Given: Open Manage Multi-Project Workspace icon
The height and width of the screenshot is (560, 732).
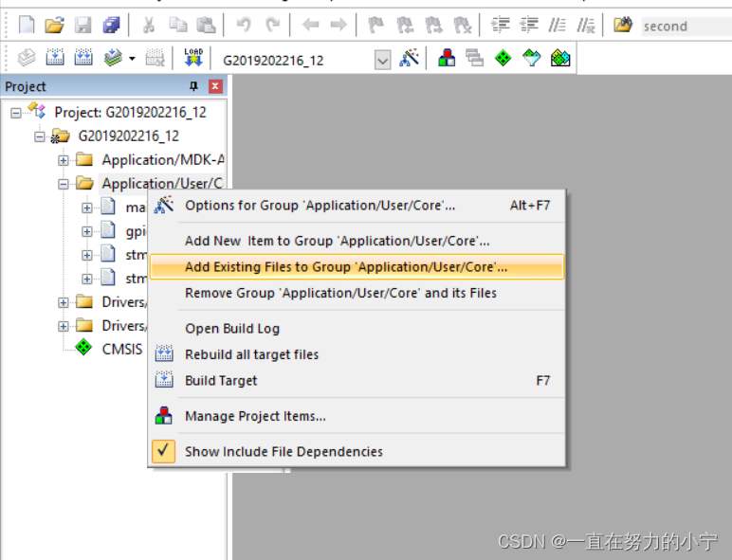Looking at the screenshot, I should point(475,59).
